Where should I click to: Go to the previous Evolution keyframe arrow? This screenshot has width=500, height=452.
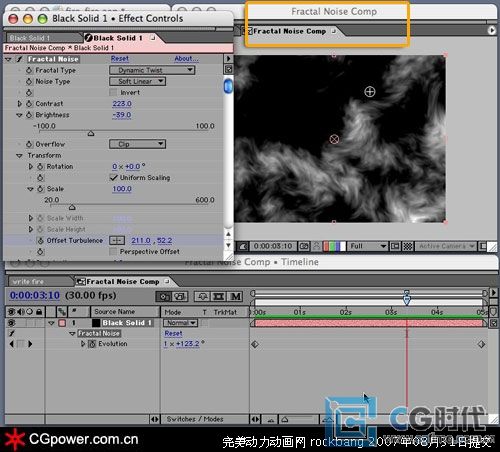pyautogui.click(x=12, y=344)
